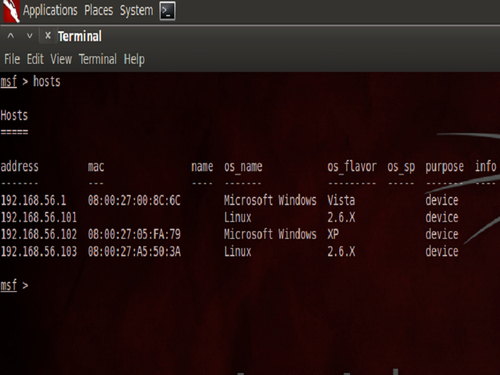Open the Places menu

(x=99, y=11)
